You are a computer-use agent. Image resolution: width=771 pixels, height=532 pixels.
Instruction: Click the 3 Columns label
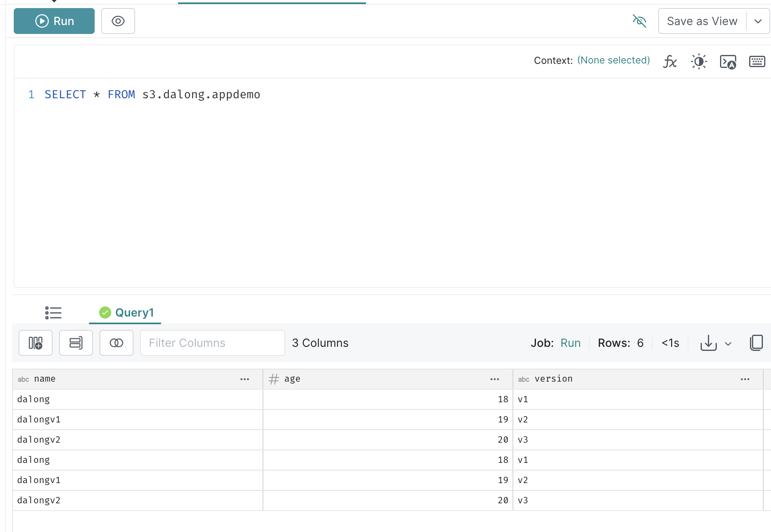320,343
